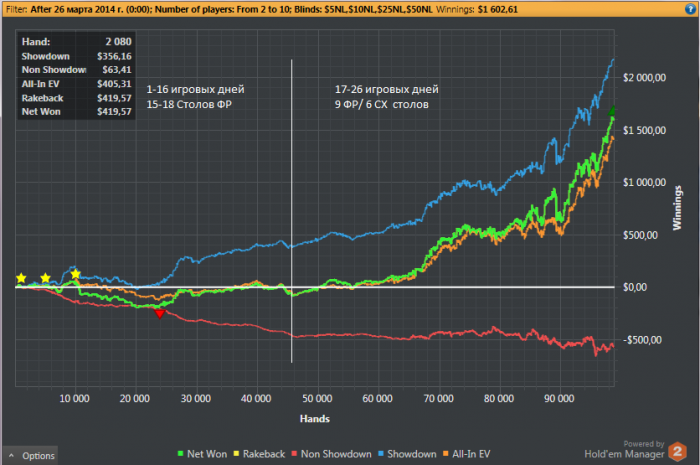Click the Rakeback $419,57 stat row

[x=76, y=98]
